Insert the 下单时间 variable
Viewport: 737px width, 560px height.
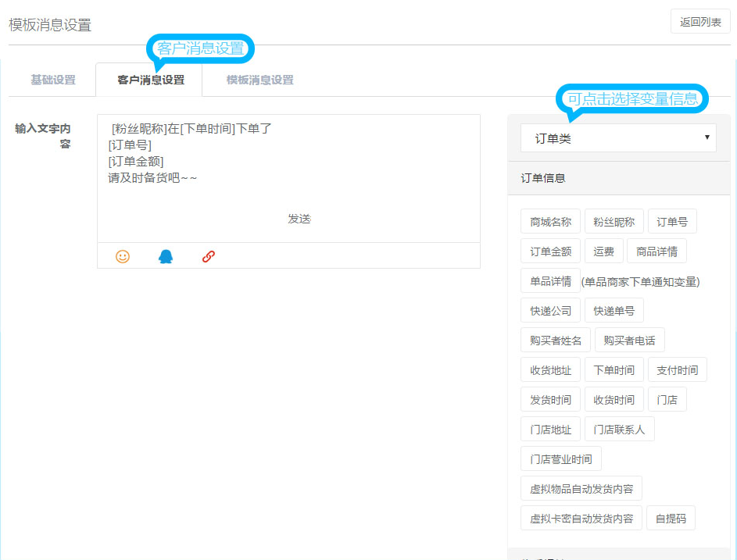pyautogui.click(x=614, y=369)
